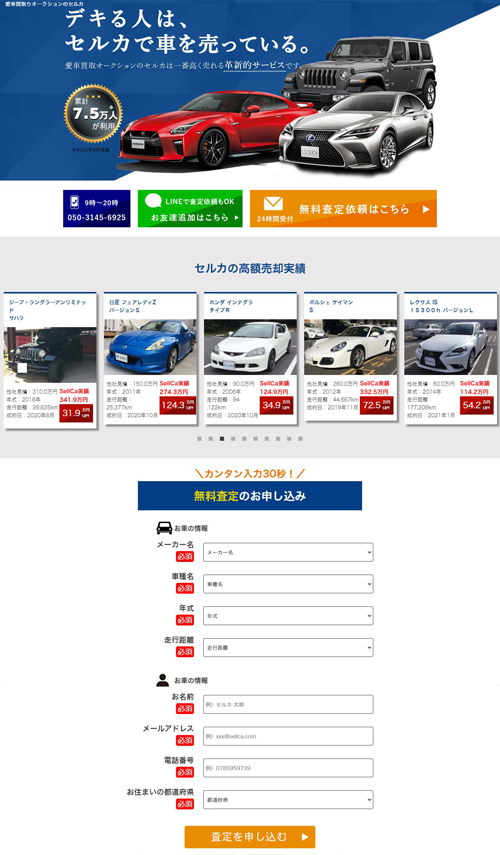Select the active third carousel dot
The image size is (500, 855).
(222, 438)
